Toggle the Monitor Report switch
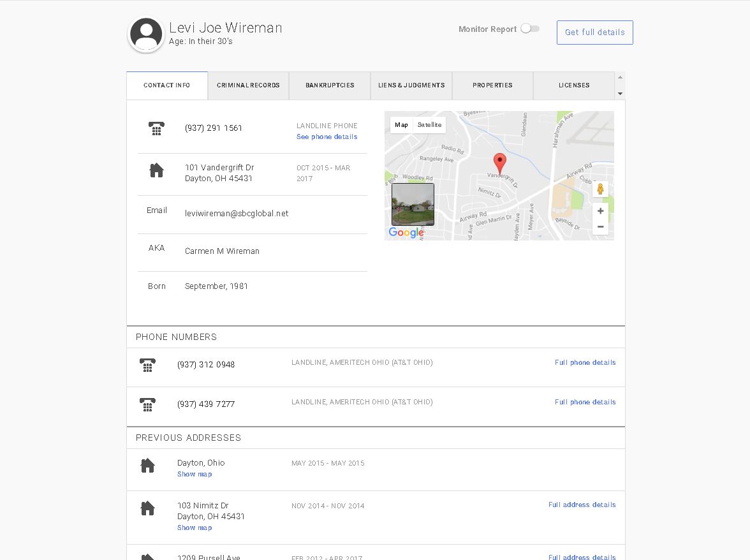The height and width of the screenshot is (560, 750). [530, 29]
